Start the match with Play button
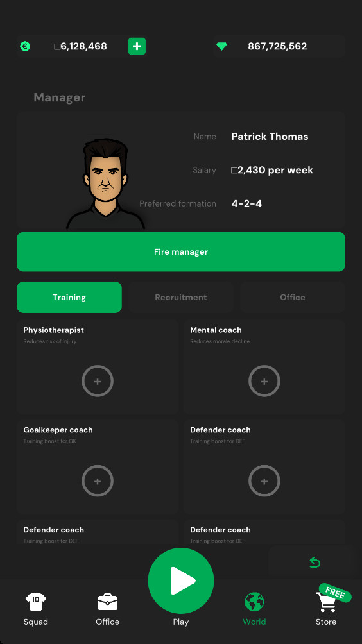The image size is (362, 644). (x=181, y=580)
